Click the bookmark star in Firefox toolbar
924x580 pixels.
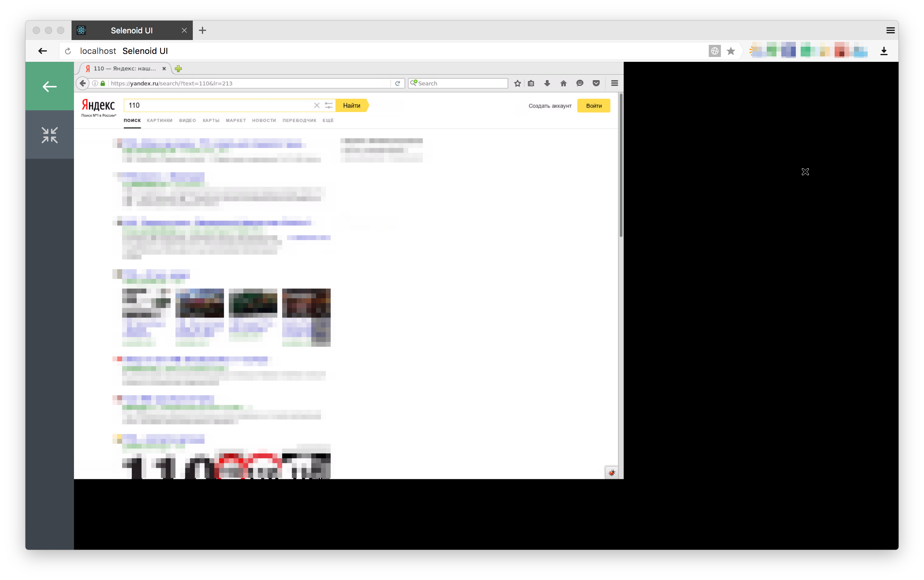point(517,83)
